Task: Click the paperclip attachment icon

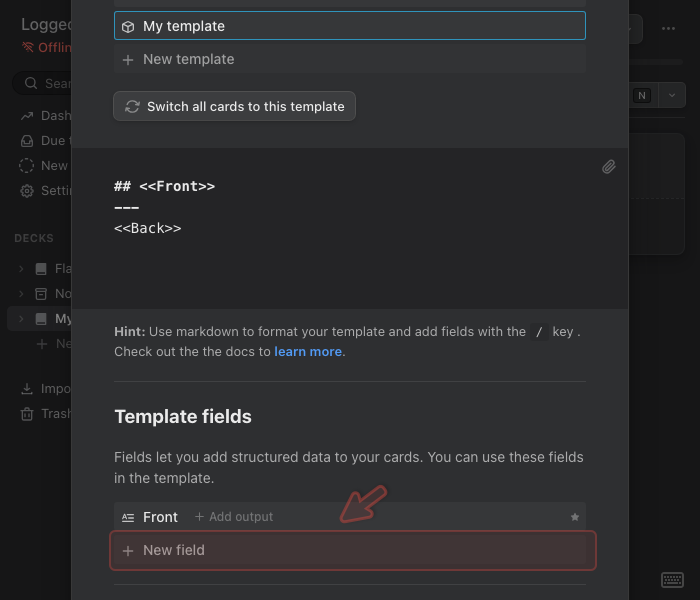Action: click(608, 167)
